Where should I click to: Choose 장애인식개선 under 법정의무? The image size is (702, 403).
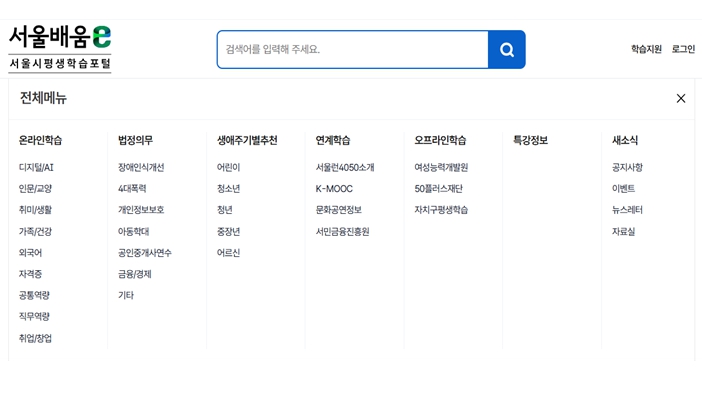141,168
